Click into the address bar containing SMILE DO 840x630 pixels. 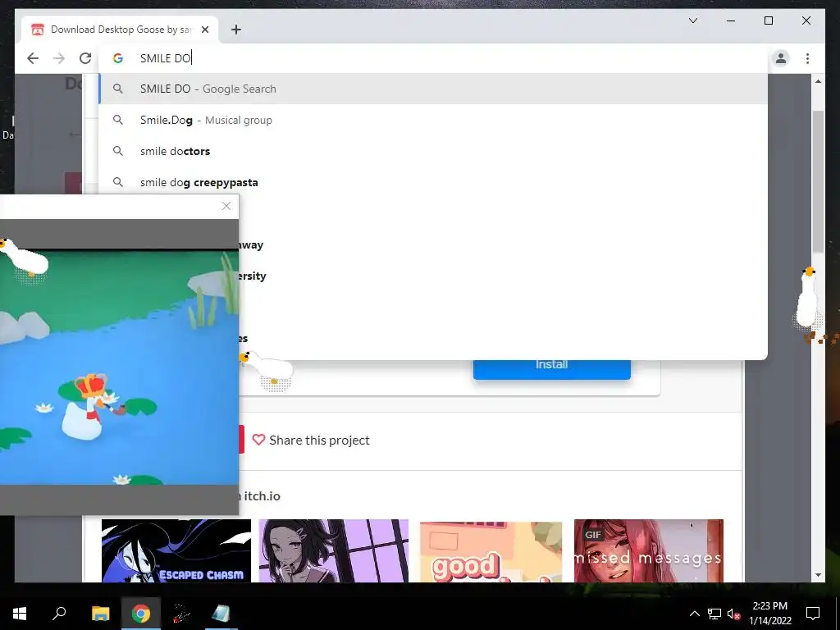click(x=434, y=58)
